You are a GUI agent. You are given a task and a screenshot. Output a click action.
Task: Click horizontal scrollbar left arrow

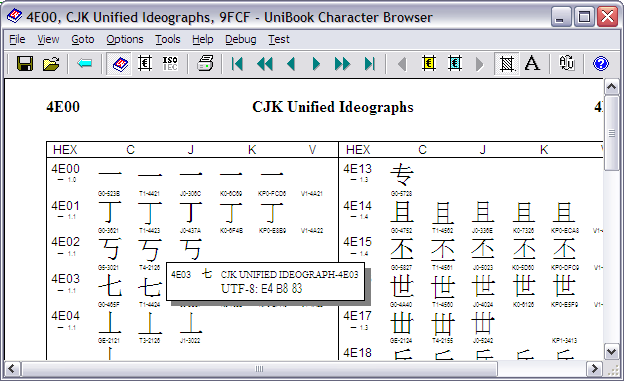click(x=12, y=369)
